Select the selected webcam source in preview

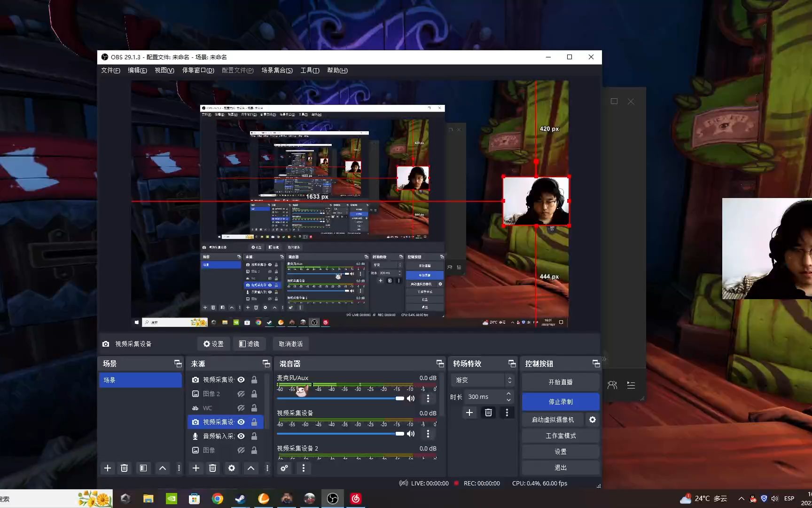(536, 201)
